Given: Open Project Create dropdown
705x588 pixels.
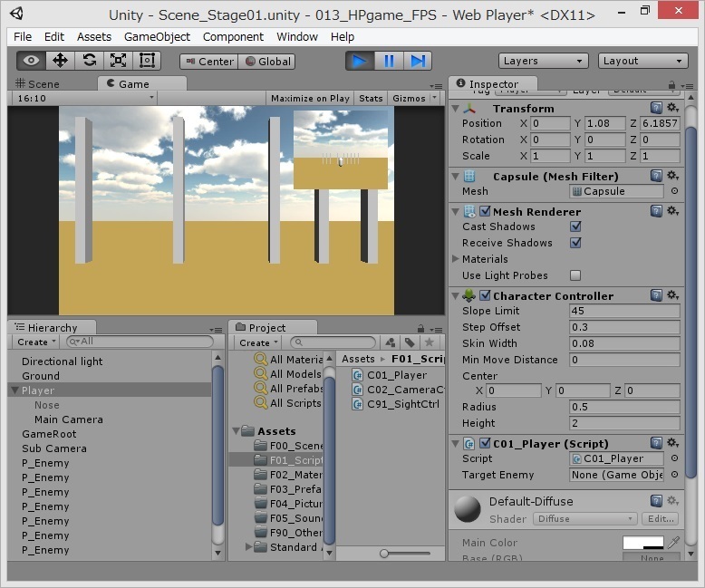Looking at the screenshot, I should coord(258,342).
